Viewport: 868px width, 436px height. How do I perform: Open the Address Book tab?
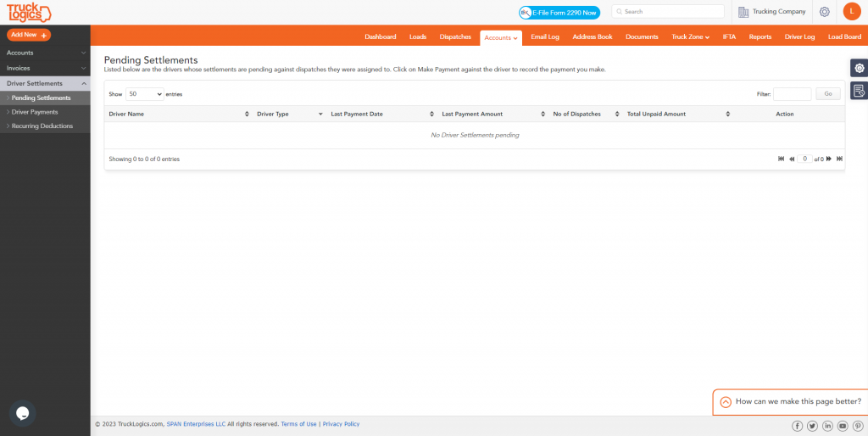[593, 37]
